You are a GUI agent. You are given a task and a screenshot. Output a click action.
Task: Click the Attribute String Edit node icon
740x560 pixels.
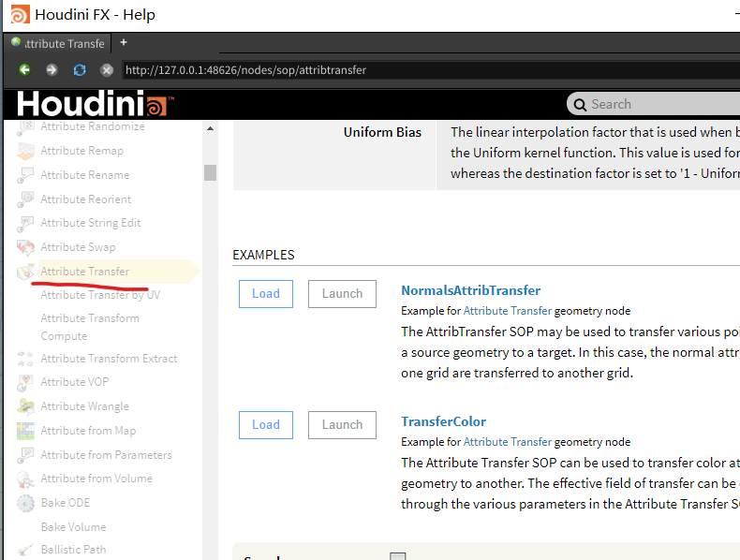(x=25, y=223)
